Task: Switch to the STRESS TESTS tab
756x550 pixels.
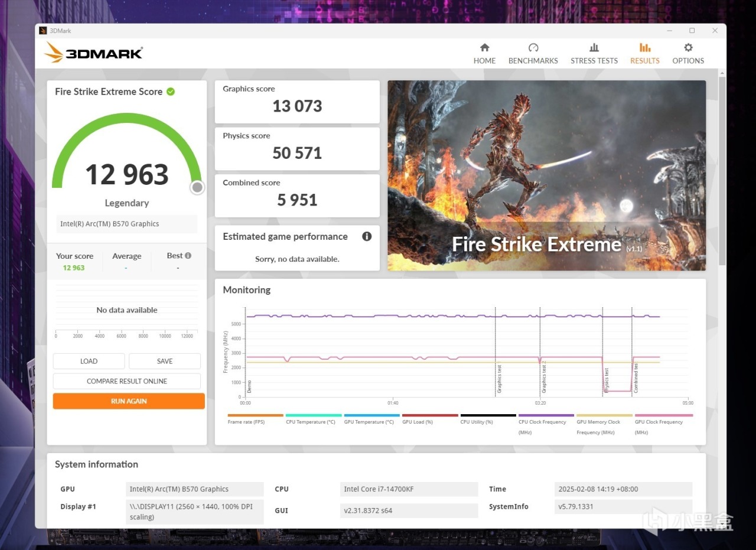Action: tap(594, 53)
